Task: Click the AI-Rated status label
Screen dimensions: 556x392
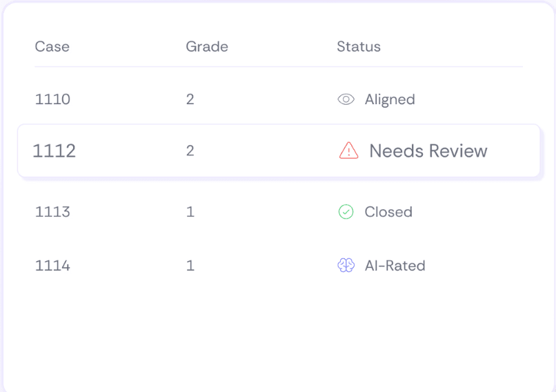Action: click(x=395, y=266)
